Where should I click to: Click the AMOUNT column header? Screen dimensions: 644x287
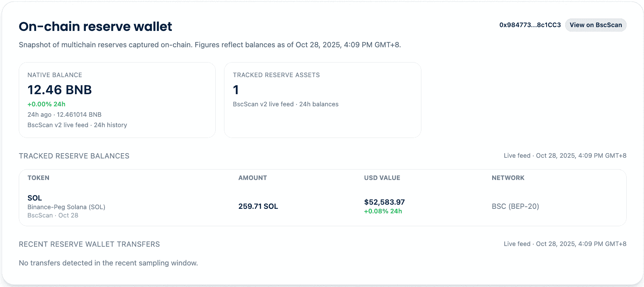tap(253, 178)
